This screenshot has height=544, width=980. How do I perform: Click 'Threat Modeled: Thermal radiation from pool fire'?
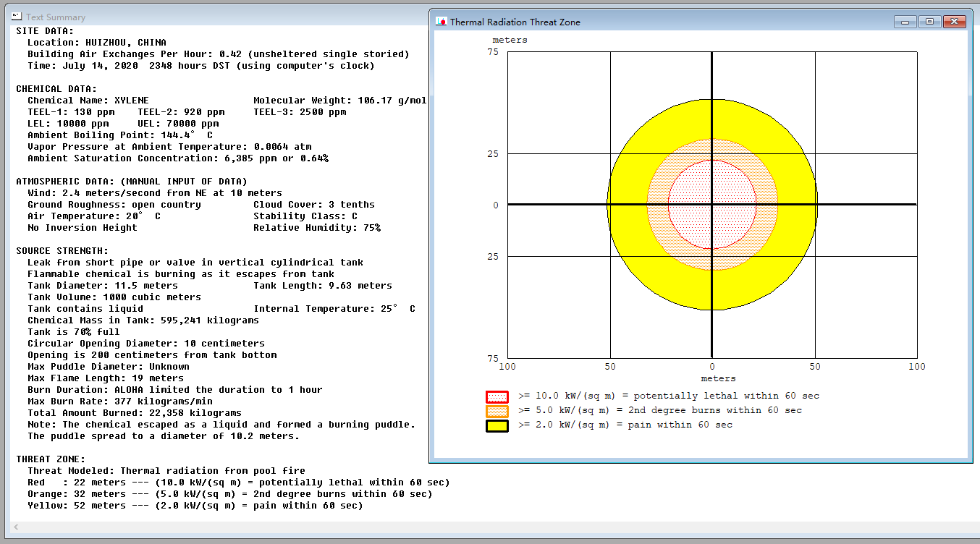coord(166,471)
